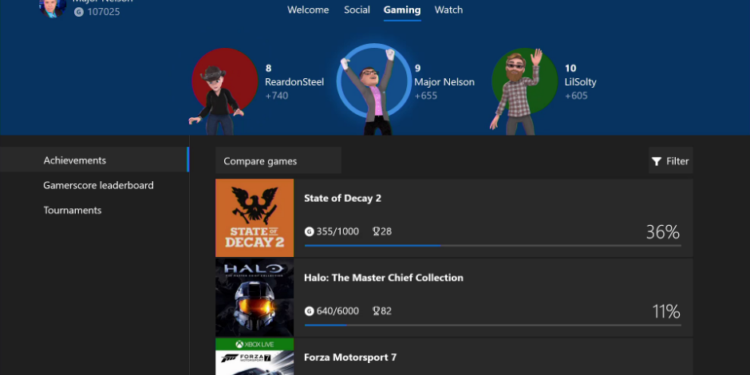Click the +740 score under ReardonSteel

coord(276,96)
